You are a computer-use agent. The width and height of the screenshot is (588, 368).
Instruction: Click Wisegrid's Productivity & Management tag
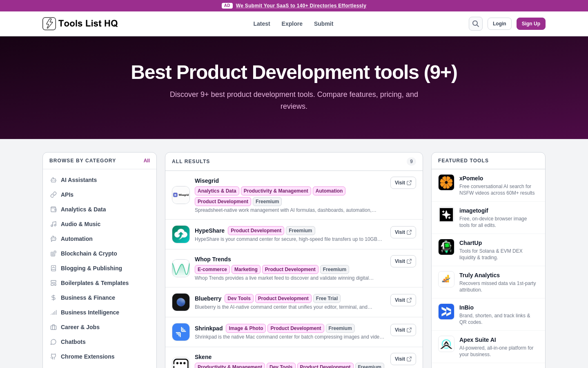click(x=276, y=191)
